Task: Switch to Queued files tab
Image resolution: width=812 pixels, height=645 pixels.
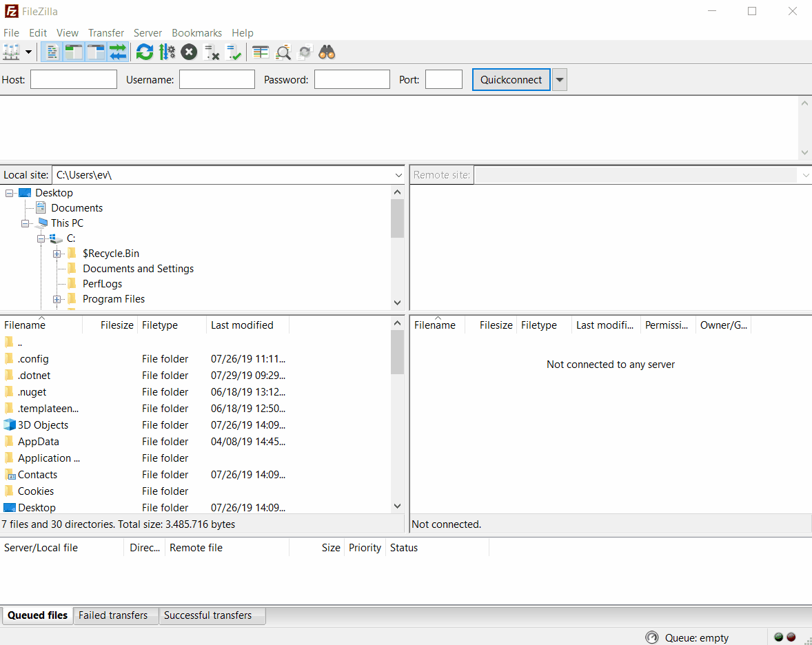Action: [x=37, y=615]
